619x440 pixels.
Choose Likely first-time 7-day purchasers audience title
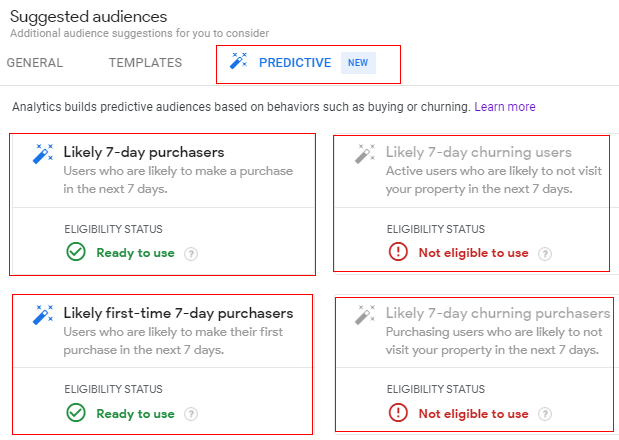pyautogui.click(x=178, y=313)
